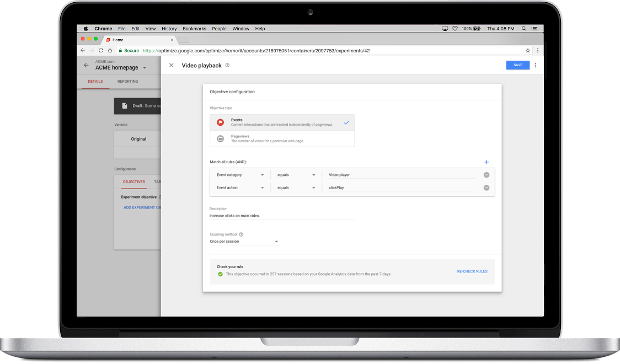Image resolution: width=620 pixels, height=364 pixels.
Task: Click the green rule check icon
Action: click(x=220, y=274)
